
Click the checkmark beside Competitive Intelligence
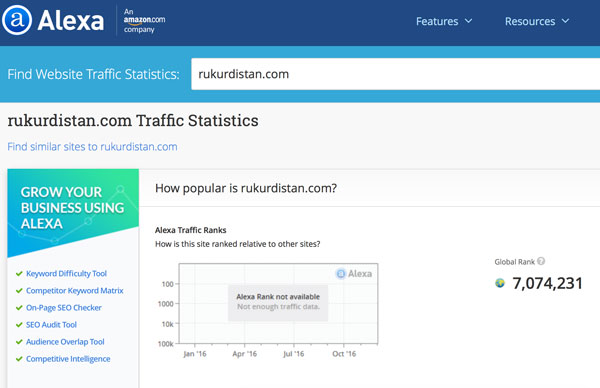19,359
